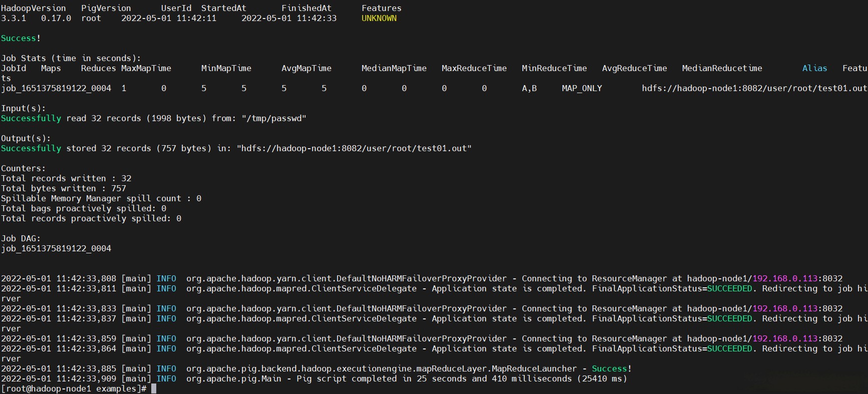The width and height of the screenshot is (868, 394).
Task: Click the StartedAt timestamp 2022-05-01 11:42:11
Action: pos(168,19)
